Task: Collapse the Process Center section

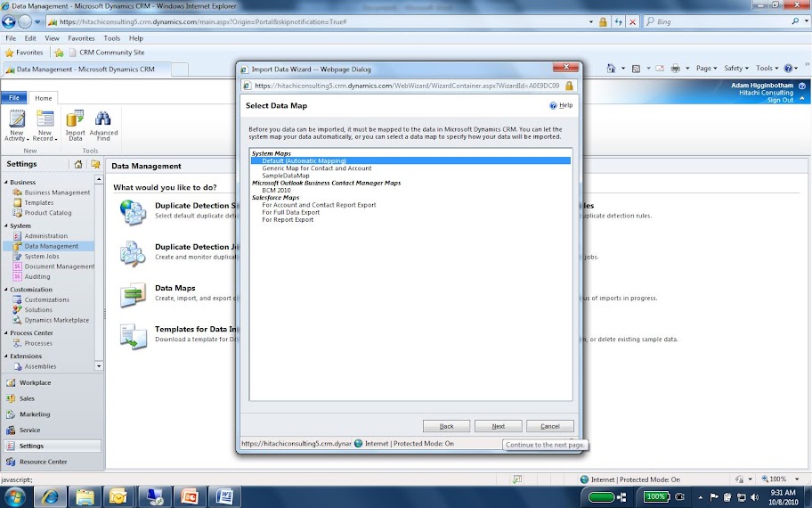Action: coord(6,333)
